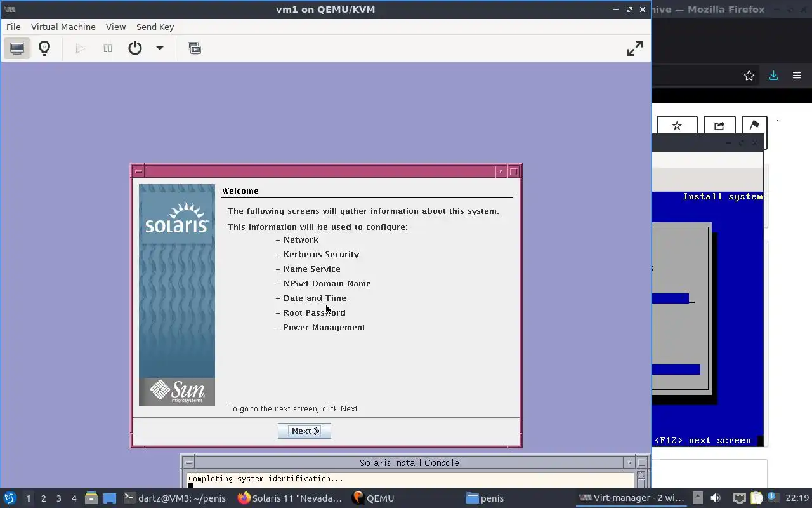Minimize the Solaris Install Console window
The image size is (812, 508).
point(629,462)
